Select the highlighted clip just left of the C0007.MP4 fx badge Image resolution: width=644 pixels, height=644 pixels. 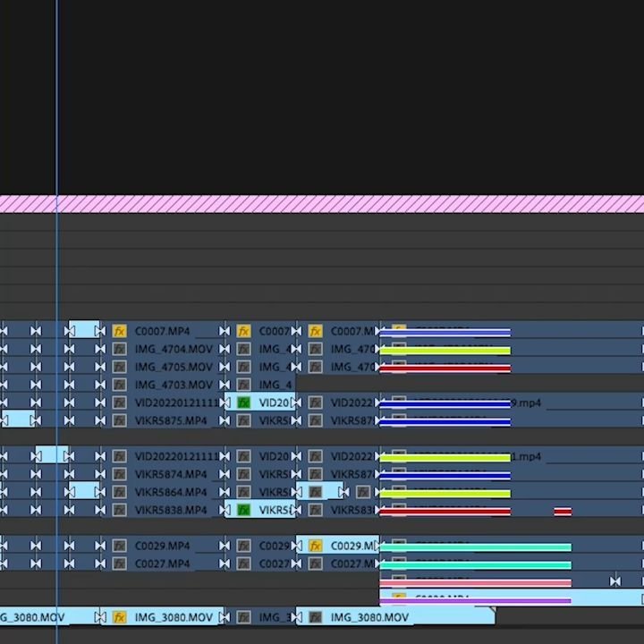[x=84, y=330]
